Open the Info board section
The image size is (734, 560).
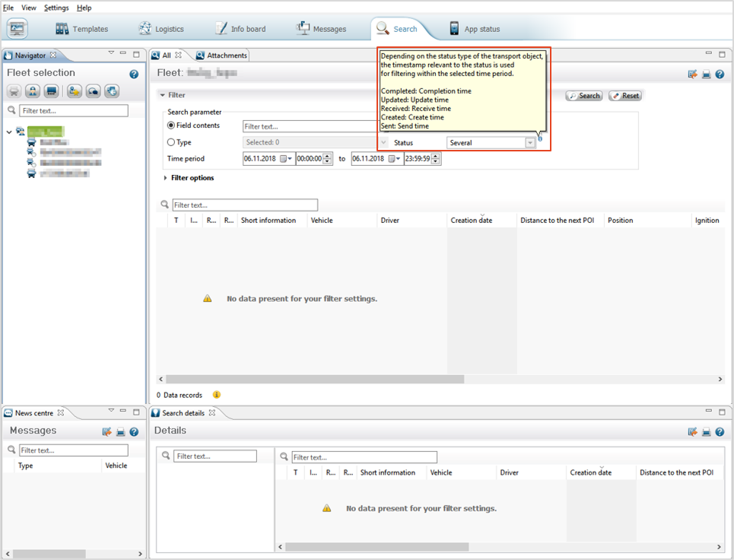pyautogui.click(x=240, y=29)
